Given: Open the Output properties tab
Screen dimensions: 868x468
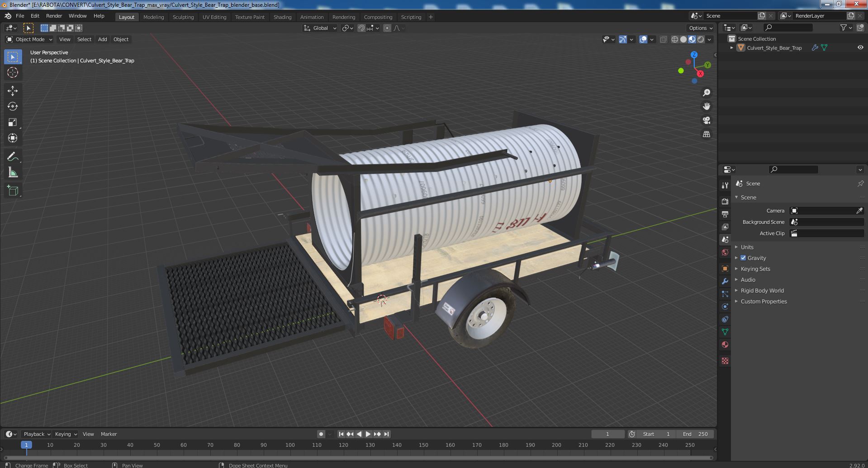Looking at the screenshot, I should (x=725, y=214).
